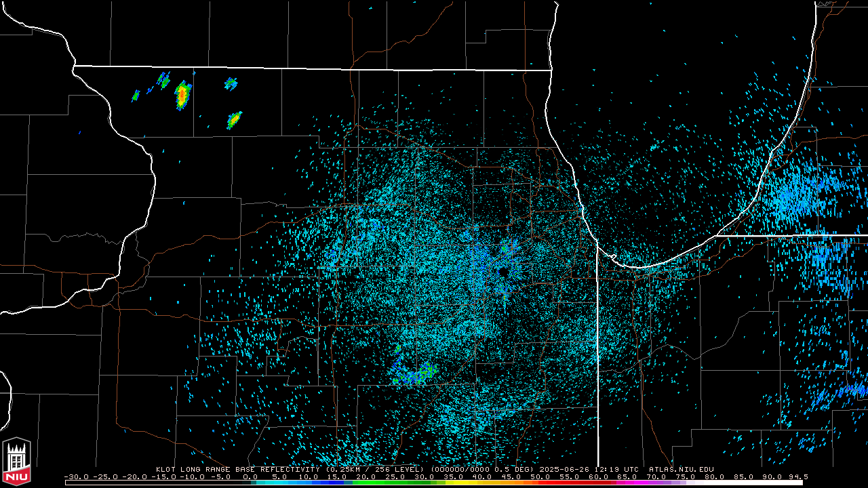Click the ATLAS.NIU.EDU text
868x488 pixels.
pyautogui.click(x=682, y=469)
